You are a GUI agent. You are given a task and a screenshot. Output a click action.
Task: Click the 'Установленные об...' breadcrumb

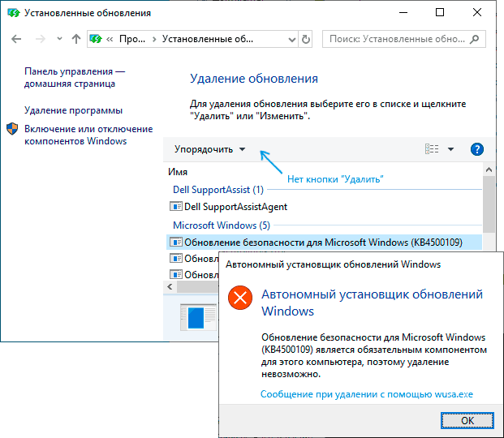pos(207,39)
